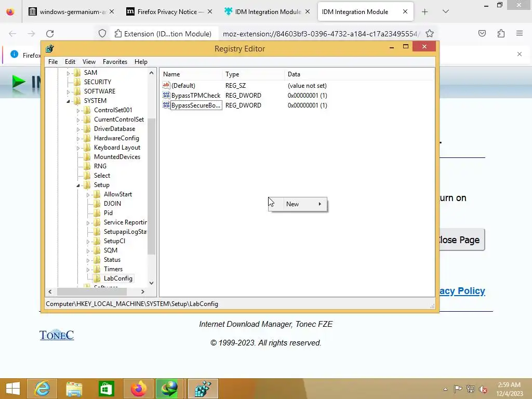The width and height of the screenshot is (532, 399).
Task: Choose New in the context menu
Action: [298, 204]
